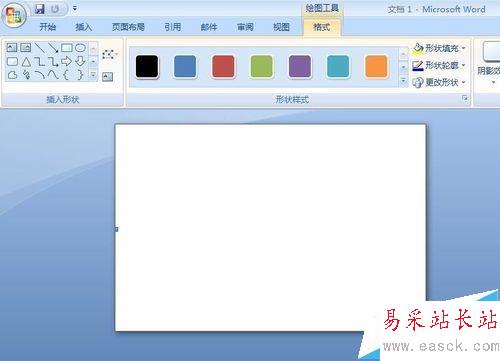Select the elbow arrow connector shape
This screenshot has height=361, width=500.
[53, 62]
